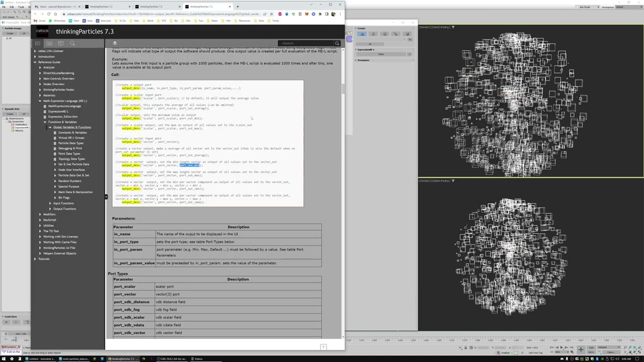Open a new browser tab
Screen dimensions: 644x362
pyautogui.click(x=237, y=7)
